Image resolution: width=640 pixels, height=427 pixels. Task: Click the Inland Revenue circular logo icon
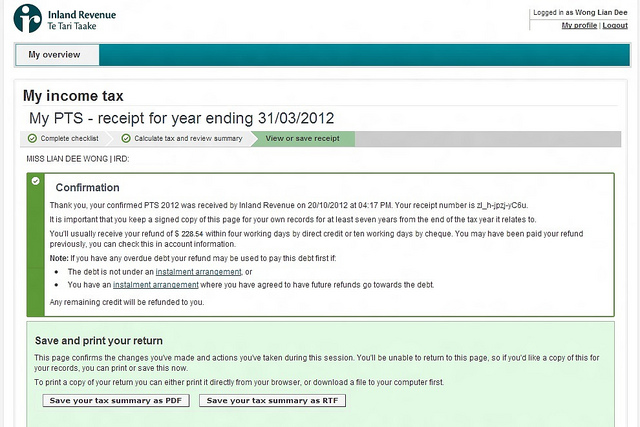pyautogui.click(x=27, y=18)
